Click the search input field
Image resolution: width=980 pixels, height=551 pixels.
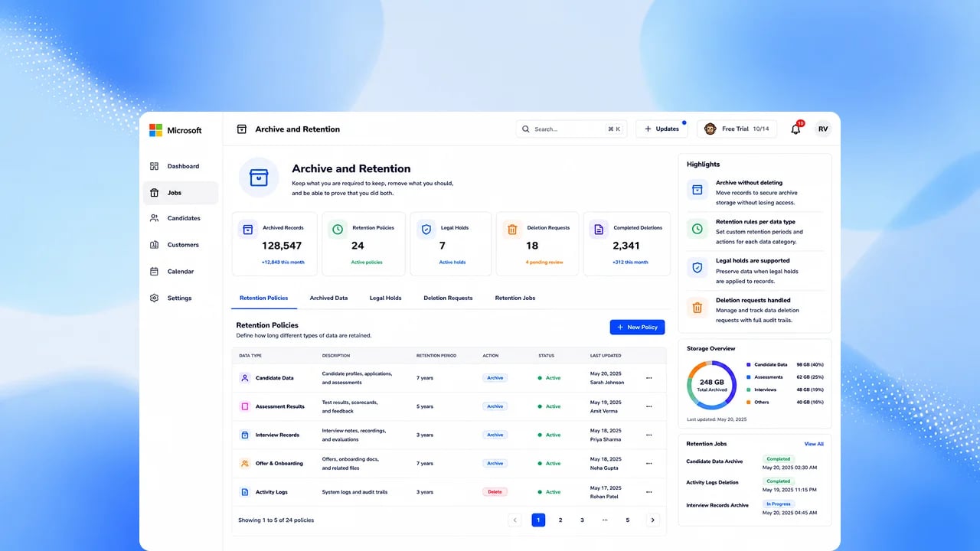[571, 129]
